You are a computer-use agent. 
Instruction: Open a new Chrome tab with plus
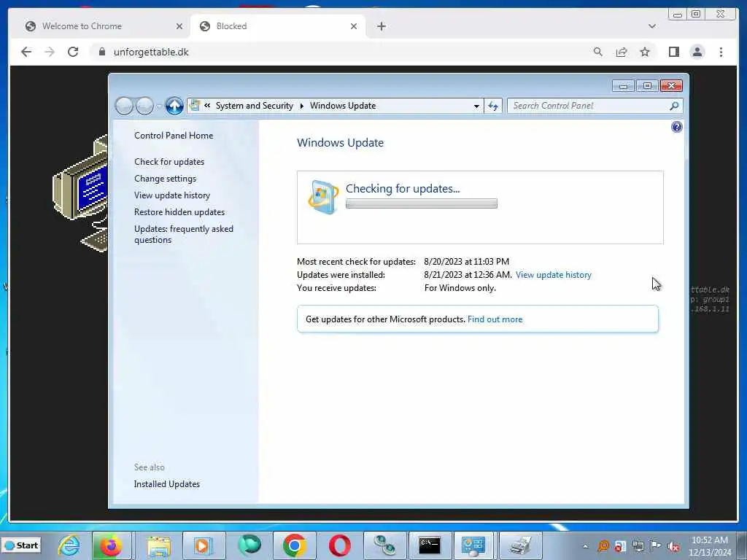tap(381, 26)
